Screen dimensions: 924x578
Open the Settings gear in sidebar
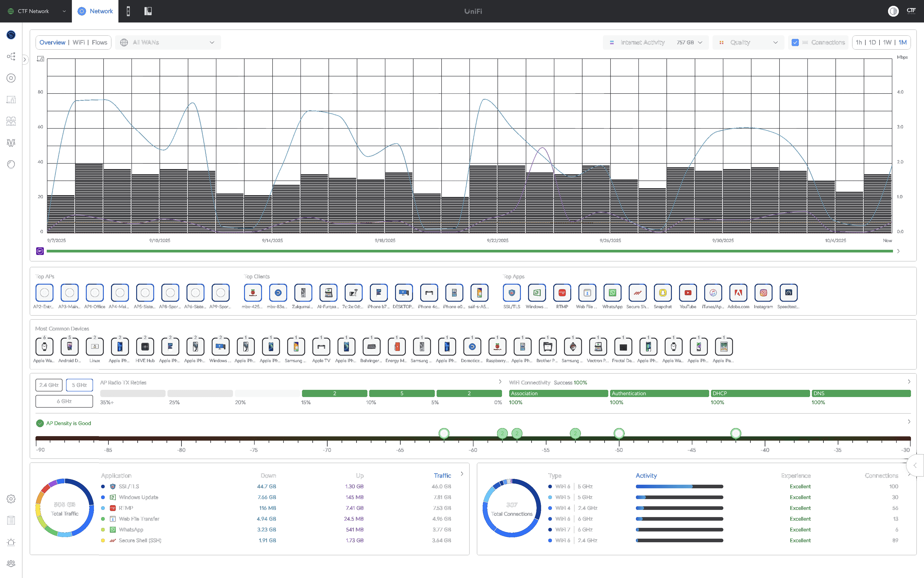pyautogui.click(x=11, y=498)
